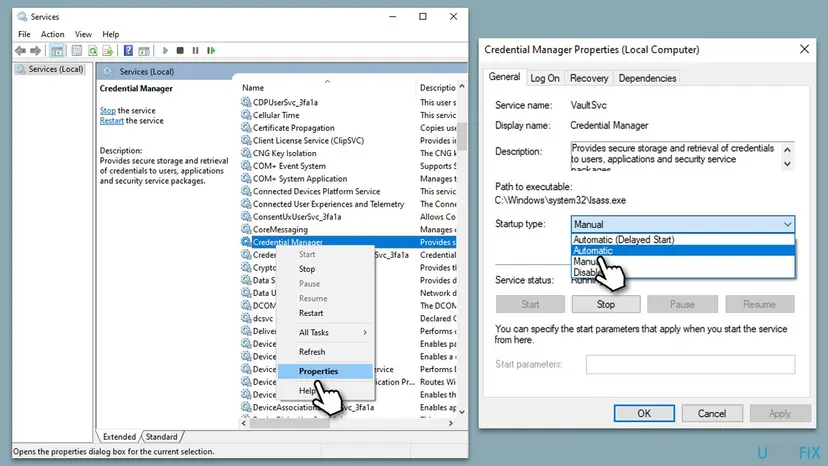The image size is (828, 466).
Task: Choose Properties in the context menu
Action: (x=325, y=371)
